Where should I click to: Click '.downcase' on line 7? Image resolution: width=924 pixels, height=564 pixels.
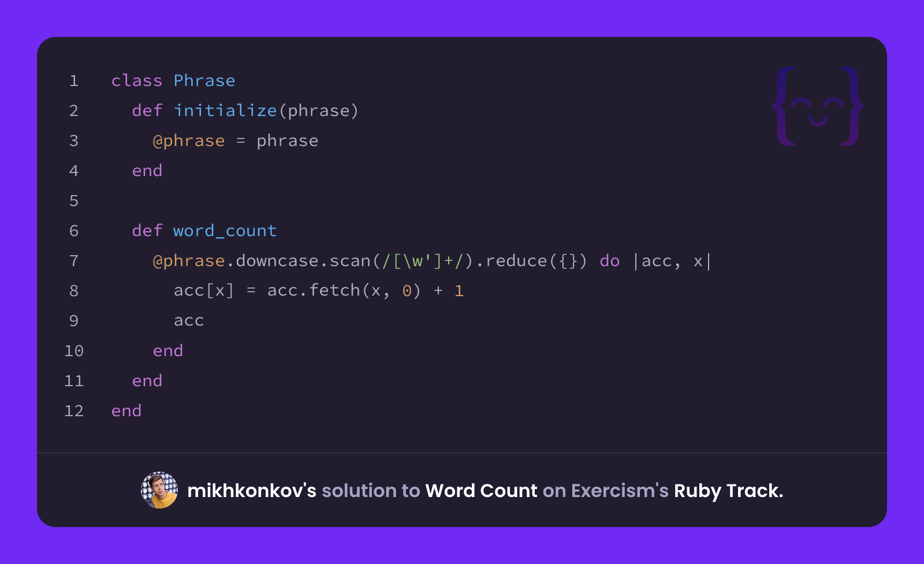tap(272, 260)
